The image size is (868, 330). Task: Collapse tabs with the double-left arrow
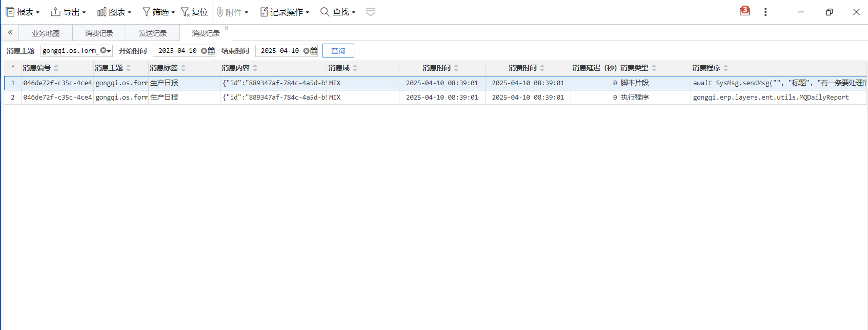(10, 32)
